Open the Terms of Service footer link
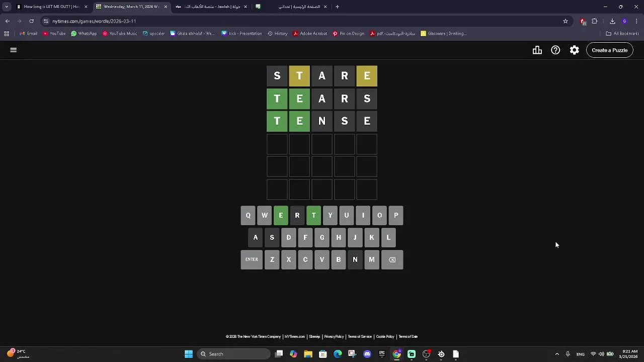 [360, 337]
